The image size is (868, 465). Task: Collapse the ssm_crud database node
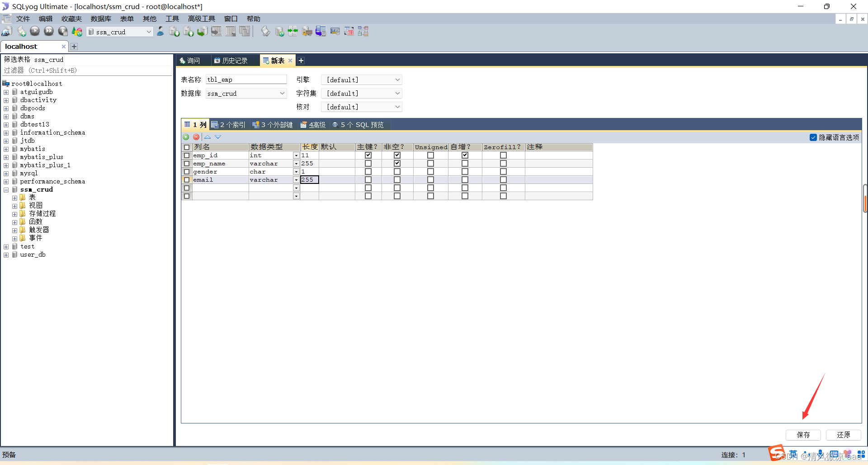click(6, 190)
